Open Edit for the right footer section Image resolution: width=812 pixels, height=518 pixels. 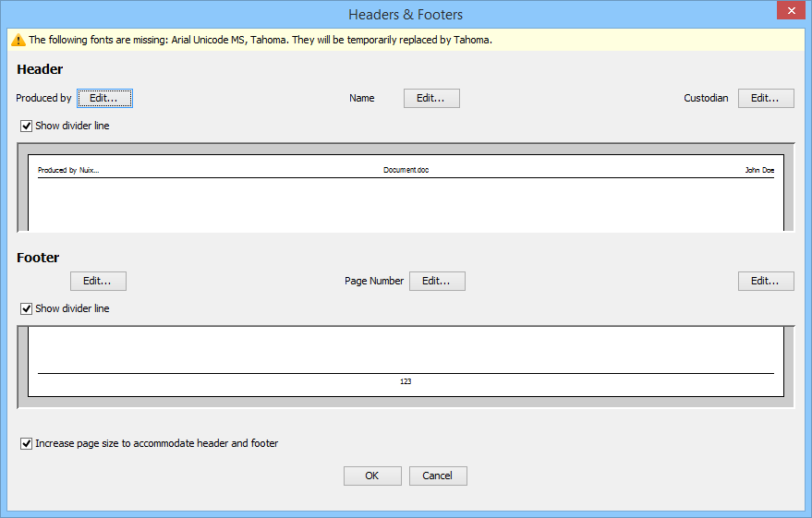[x=766, y=281]
